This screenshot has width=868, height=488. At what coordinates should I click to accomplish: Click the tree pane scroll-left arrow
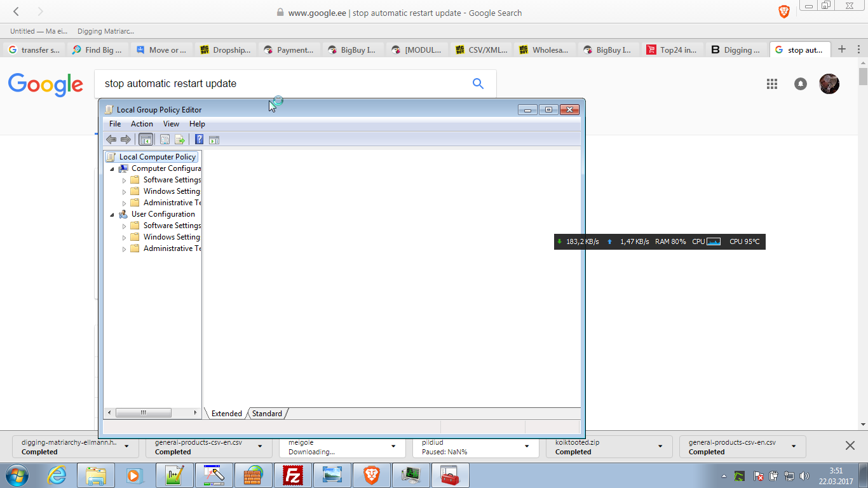click(x=108, y=413)
